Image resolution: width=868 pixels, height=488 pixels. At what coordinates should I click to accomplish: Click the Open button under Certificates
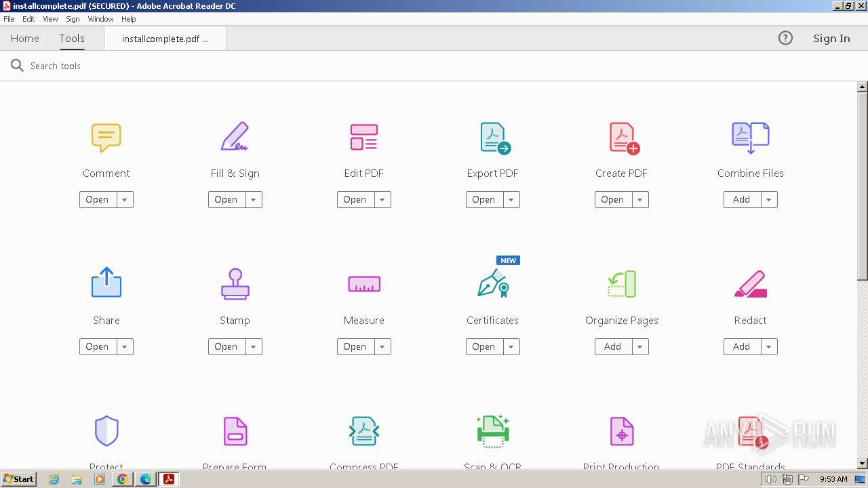(484, 346)
